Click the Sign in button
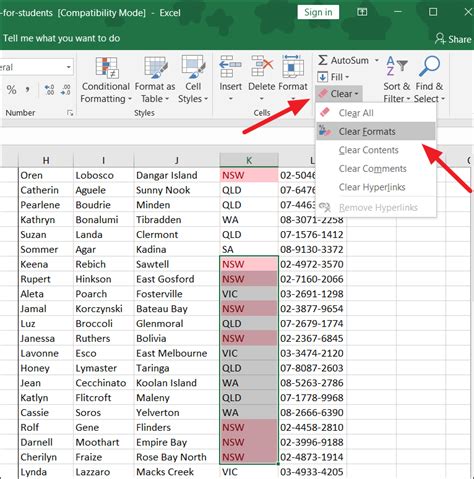The image size is (474, 479). [318, 12]
